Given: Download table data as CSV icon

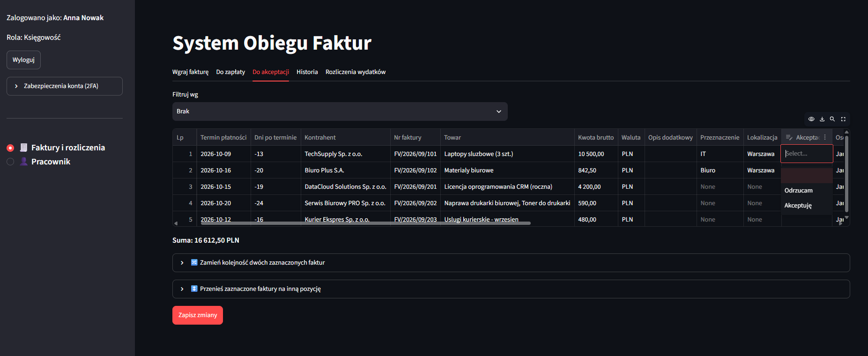Looking at the screenshot, I should [822, 119].
